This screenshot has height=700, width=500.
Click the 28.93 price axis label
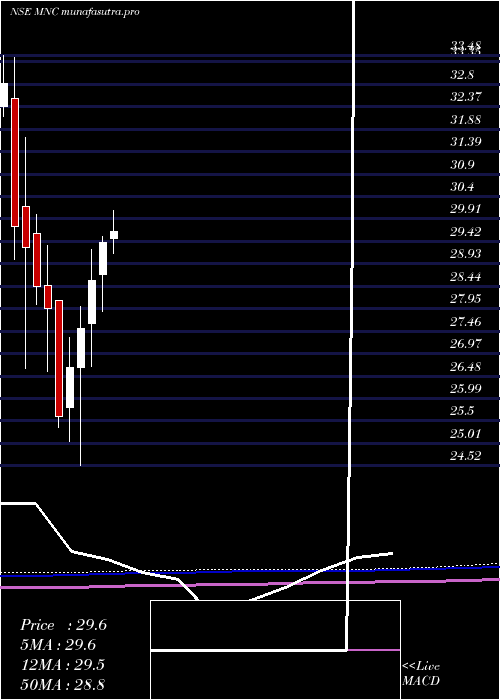tap(466, 254)
